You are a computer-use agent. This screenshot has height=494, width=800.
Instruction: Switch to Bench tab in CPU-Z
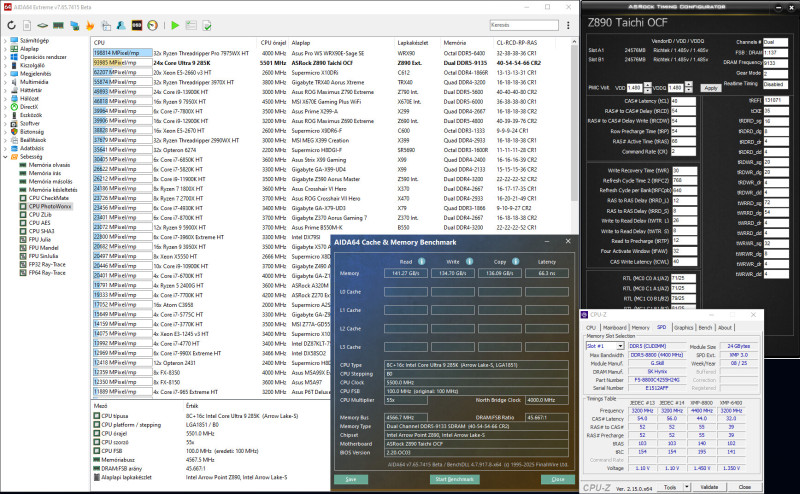point(705,328)
